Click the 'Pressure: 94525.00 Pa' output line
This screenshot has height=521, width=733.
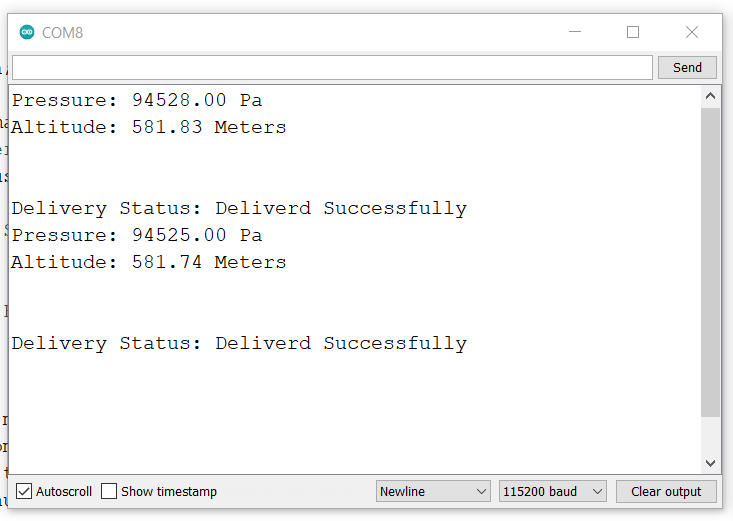click(x=137, y=235)
